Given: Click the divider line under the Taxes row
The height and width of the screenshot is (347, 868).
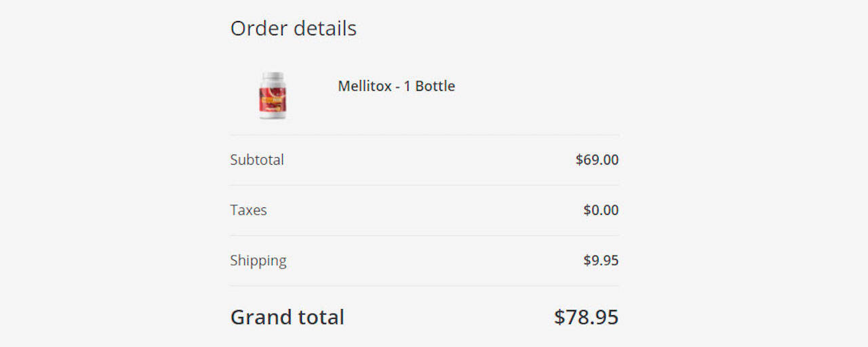Looking at the screenshot, I should click(x=425, y=235).
